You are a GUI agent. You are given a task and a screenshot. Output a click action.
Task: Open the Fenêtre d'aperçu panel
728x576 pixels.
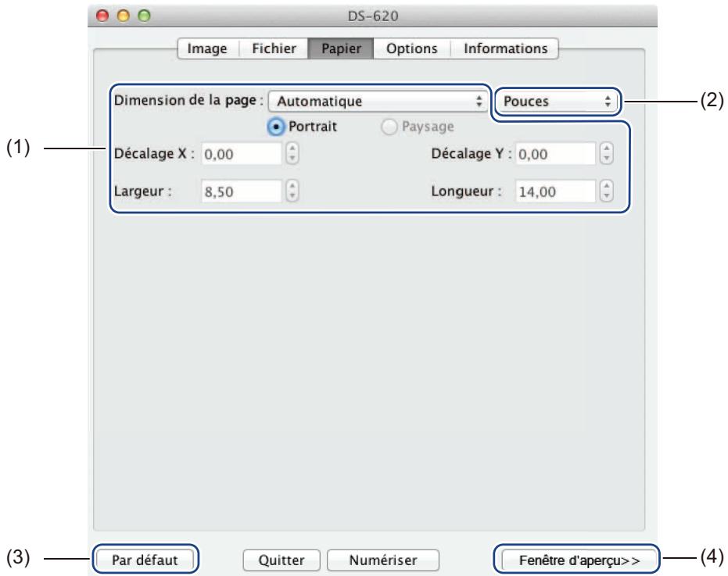(579, 560)
